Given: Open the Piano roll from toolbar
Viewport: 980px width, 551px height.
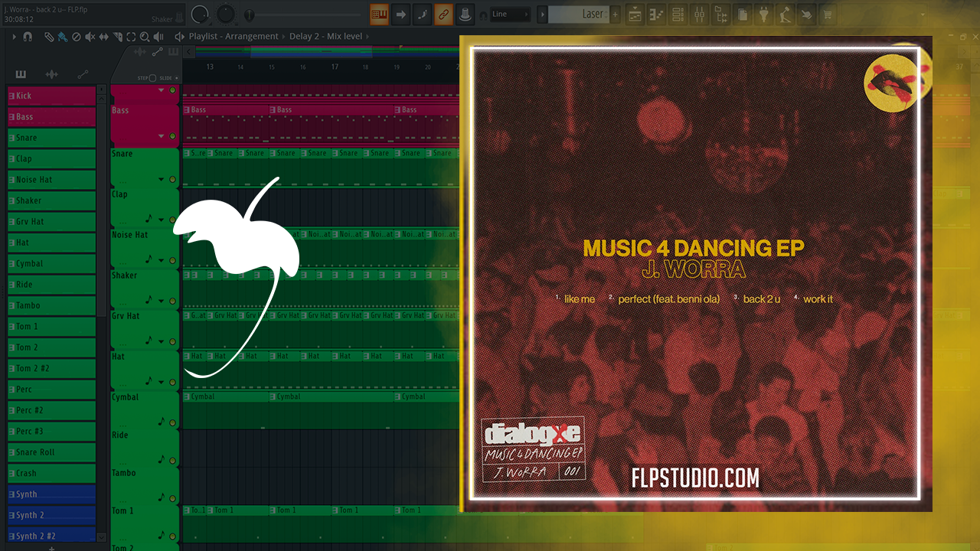Looking at the screenshot, I should click(656, 15).
